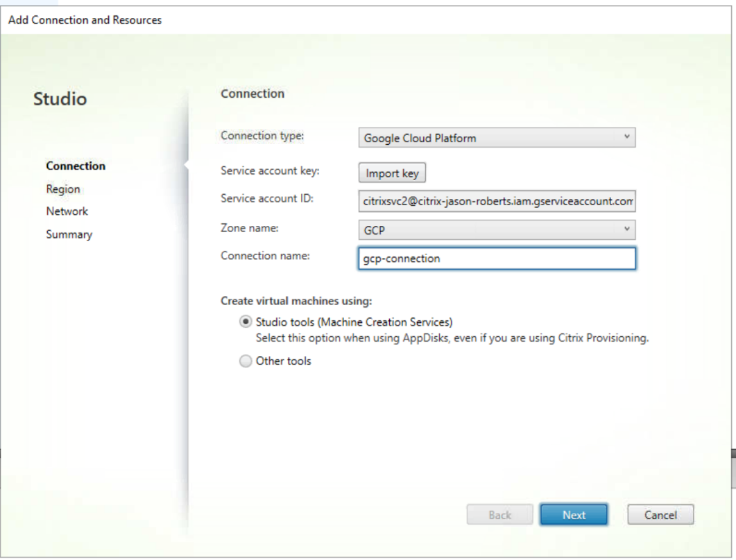Select Studio tools (Machine Creation Services) radio

pos(246,322)
